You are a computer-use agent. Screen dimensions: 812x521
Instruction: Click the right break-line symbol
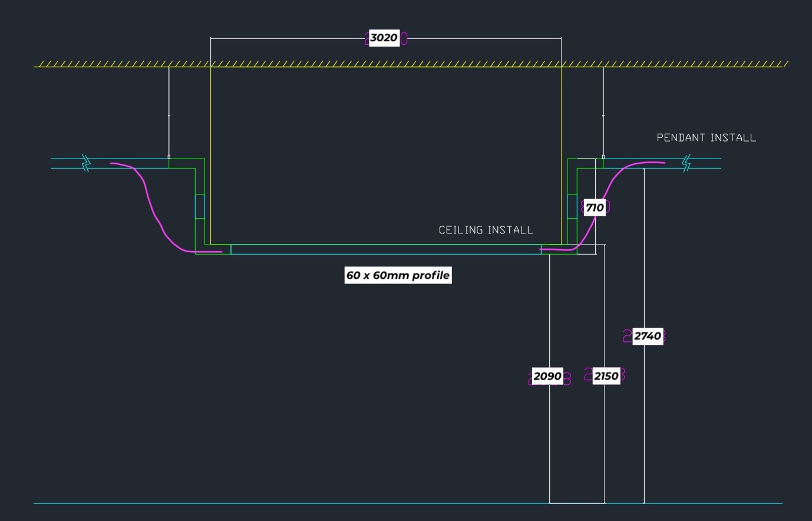click(686, 163)
